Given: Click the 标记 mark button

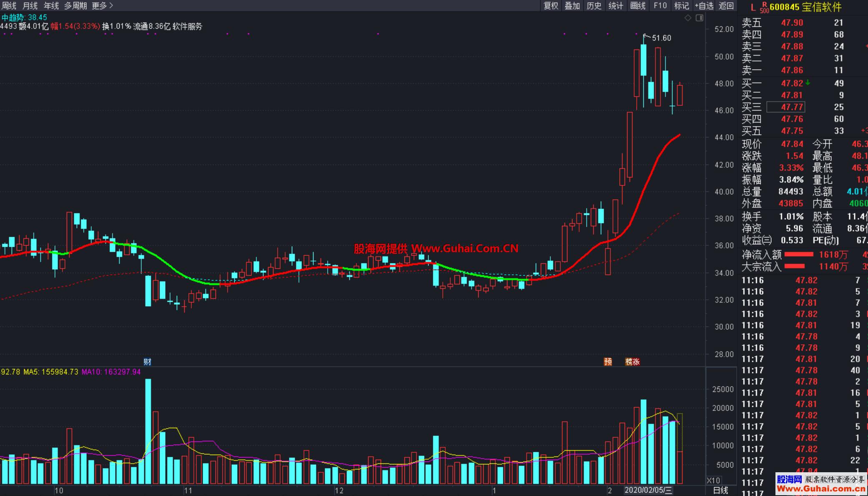Looking at the screenshot, I should 682,5.
